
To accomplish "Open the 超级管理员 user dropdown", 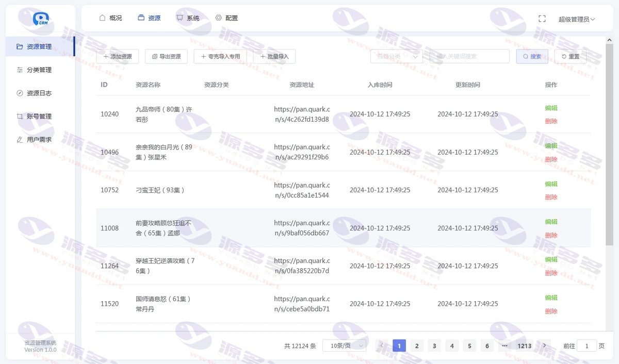I will tap(577, 19).
